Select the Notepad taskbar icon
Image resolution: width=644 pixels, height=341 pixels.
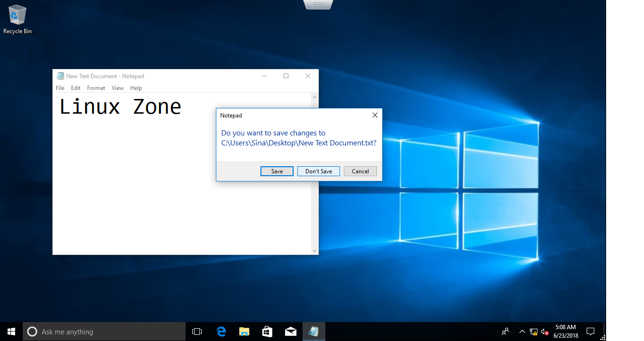(x=313, y=332)
